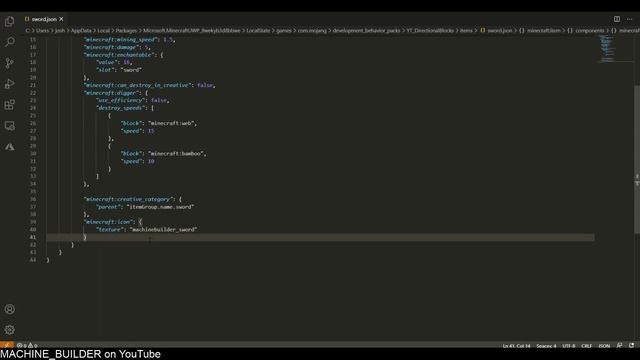Open the Explorer view in activity bar
The height and width of the screenshot is (360, 640).
[x=9, y=21]
